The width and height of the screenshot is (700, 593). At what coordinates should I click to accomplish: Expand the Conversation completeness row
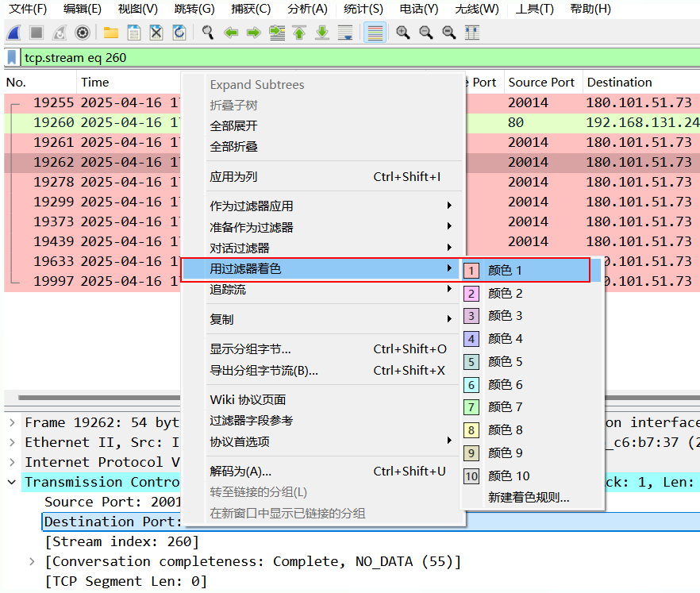pyautogui.click(x=32, y=561)
